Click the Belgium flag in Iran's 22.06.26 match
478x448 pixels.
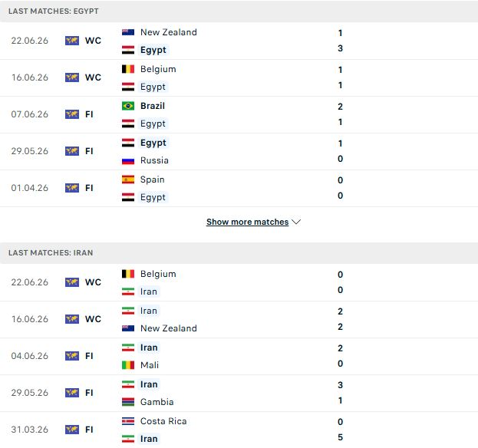tap(128, 274)
